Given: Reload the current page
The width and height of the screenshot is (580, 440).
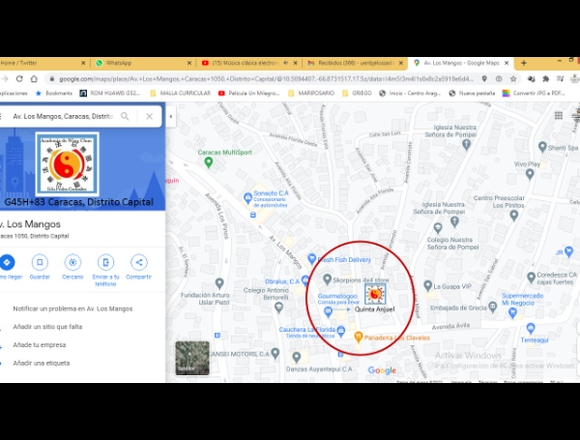Looking at the screenshot, I should pos(19,79).
